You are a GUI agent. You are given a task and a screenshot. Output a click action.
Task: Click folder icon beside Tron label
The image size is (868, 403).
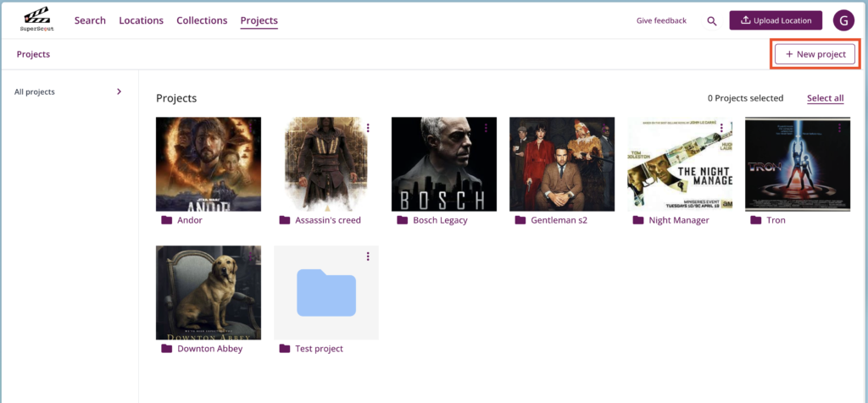[x=756, y=220]
